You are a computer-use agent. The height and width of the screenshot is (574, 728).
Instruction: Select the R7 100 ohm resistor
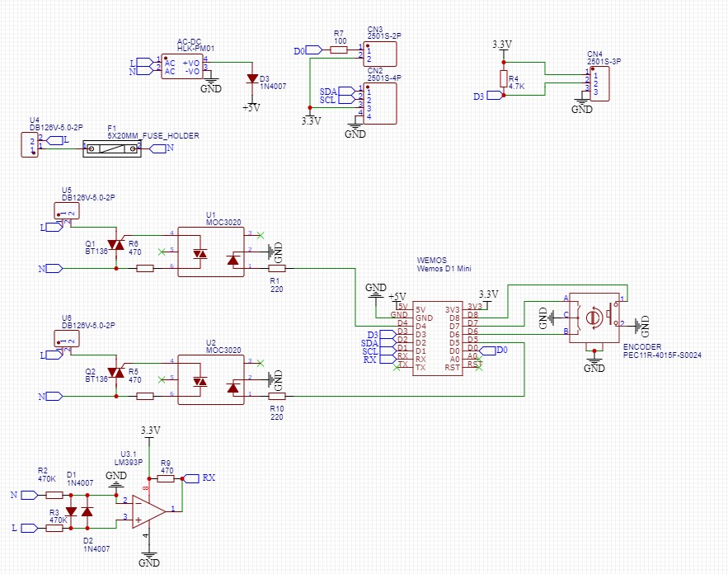coord(339,49)
